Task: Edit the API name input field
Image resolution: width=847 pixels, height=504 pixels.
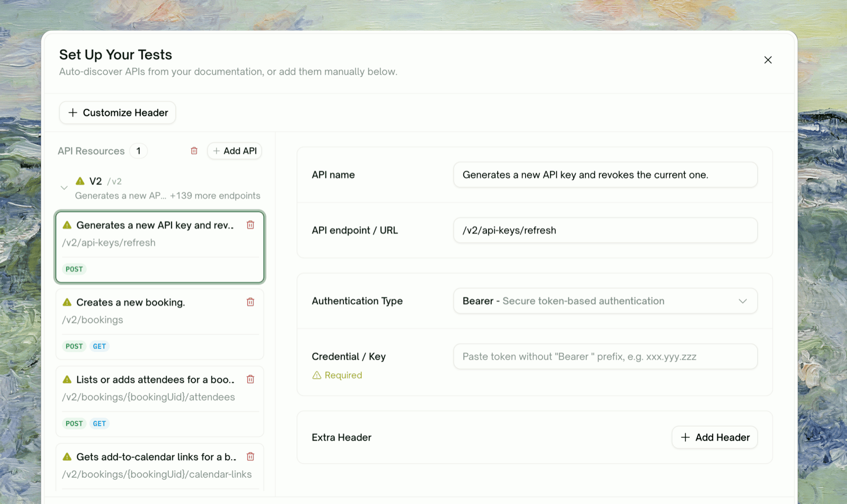Action: tap(605, 175)
